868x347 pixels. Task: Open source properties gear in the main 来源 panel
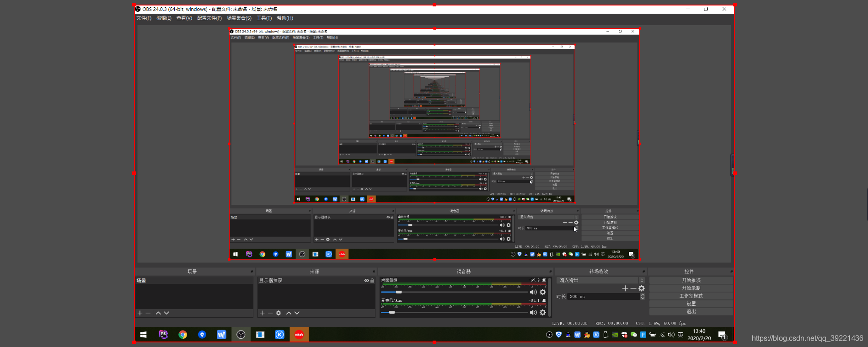[x=279, y=313]
